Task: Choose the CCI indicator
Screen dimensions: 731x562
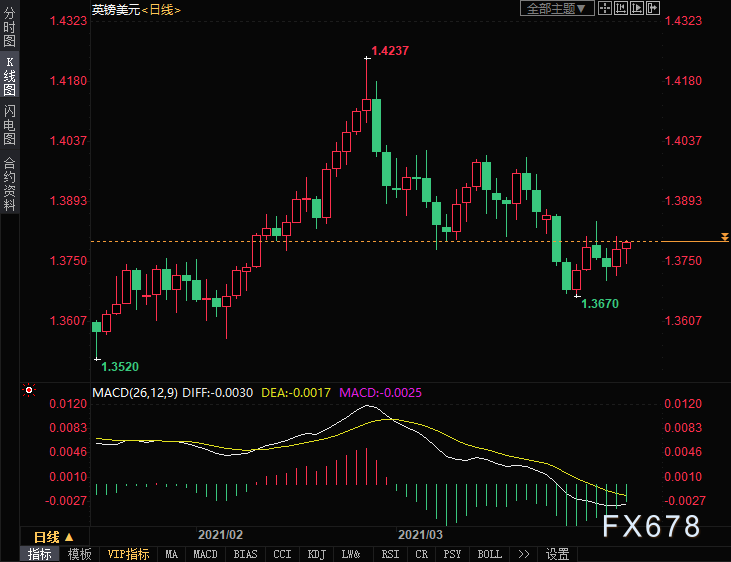Action: pyautogui.click(x=282, y=554)
